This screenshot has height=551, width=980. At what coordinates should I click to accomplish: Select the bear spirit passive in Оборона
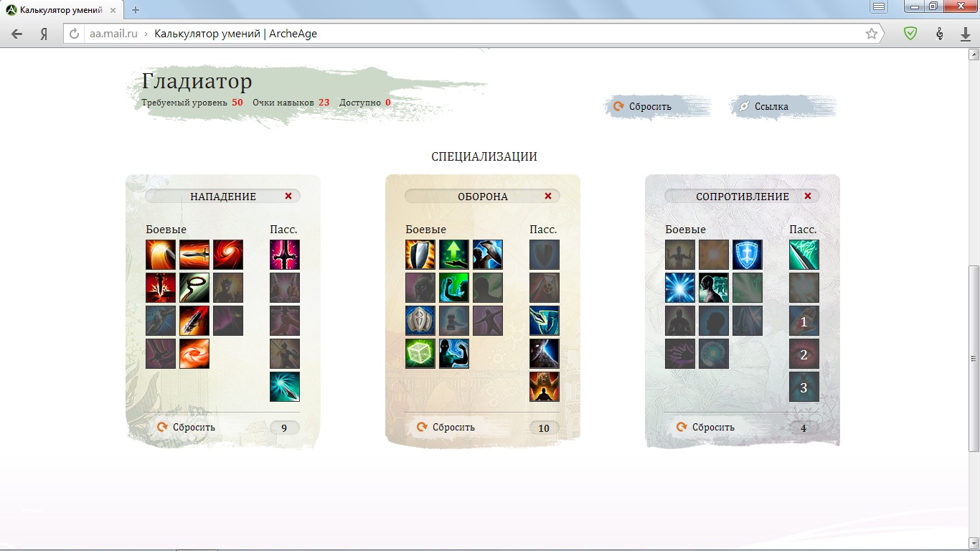click(x=545, y=387)
